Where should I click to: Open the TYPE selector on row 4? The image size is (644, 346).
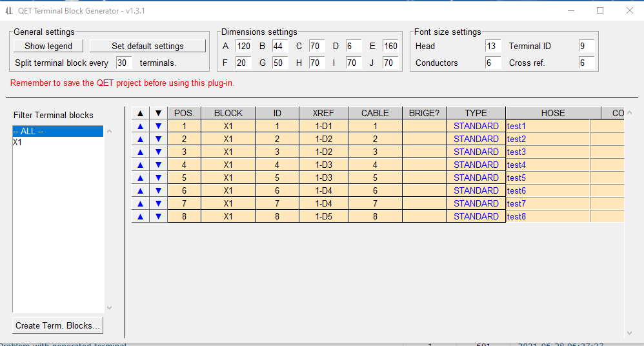click(x=476, y=165)
